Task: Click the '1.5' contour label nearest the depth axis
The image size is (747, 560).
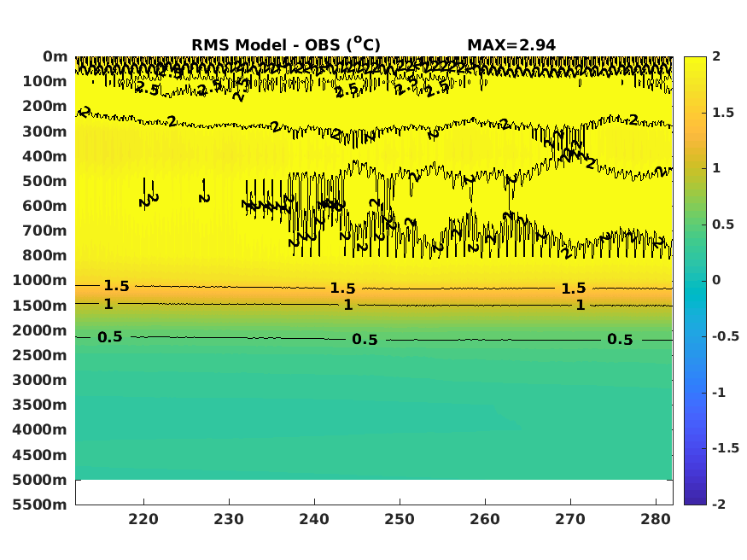Action: 117,286
